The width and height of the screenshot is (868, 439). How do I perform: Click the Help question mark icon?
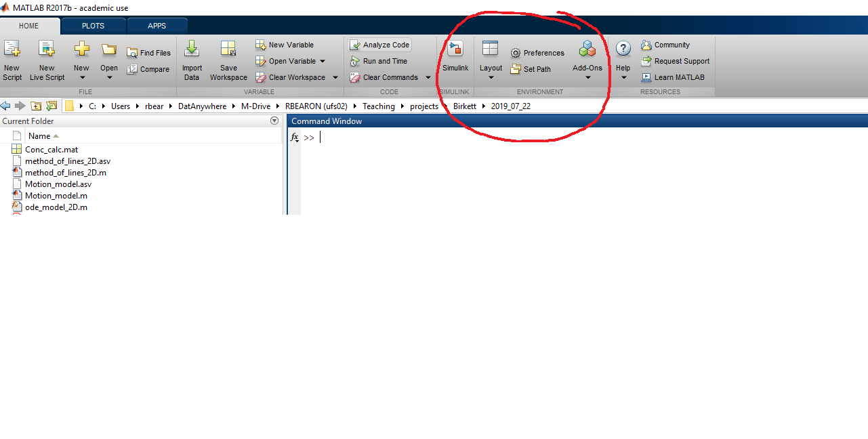coord(623,49)
